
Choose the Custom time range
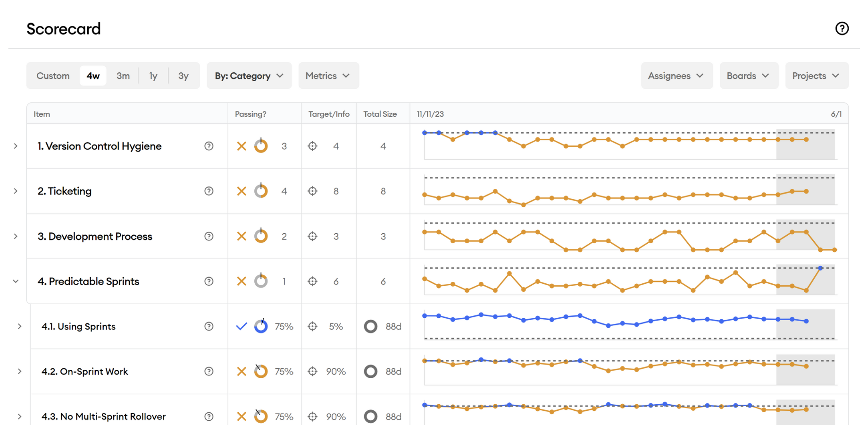point(53,76)
